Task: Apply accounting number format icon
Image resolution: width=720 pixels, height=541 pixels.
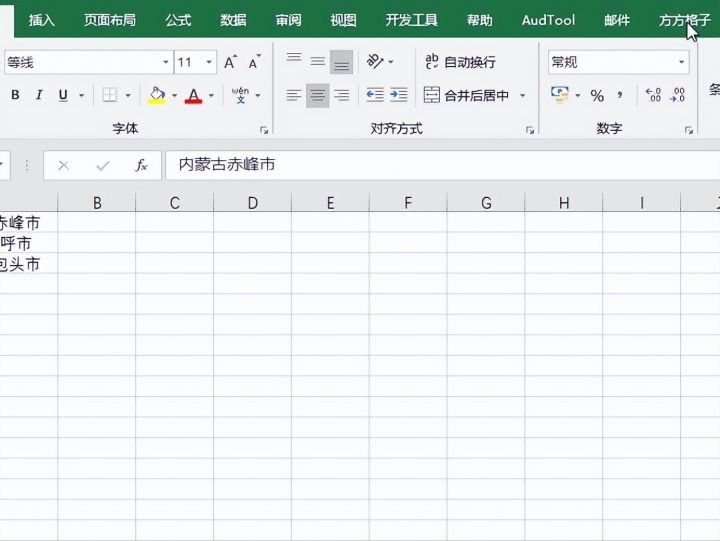Action: pyautogui.click(x=560, y=95)
